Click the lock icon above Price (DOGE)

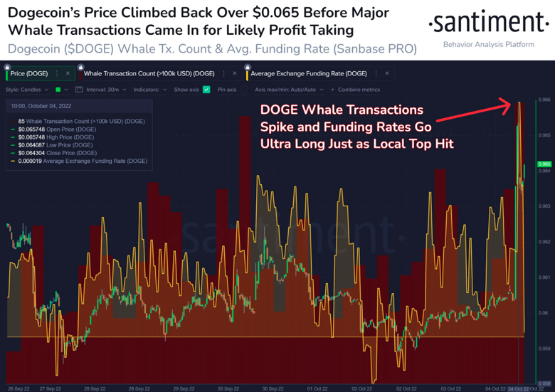coord(7,67)
